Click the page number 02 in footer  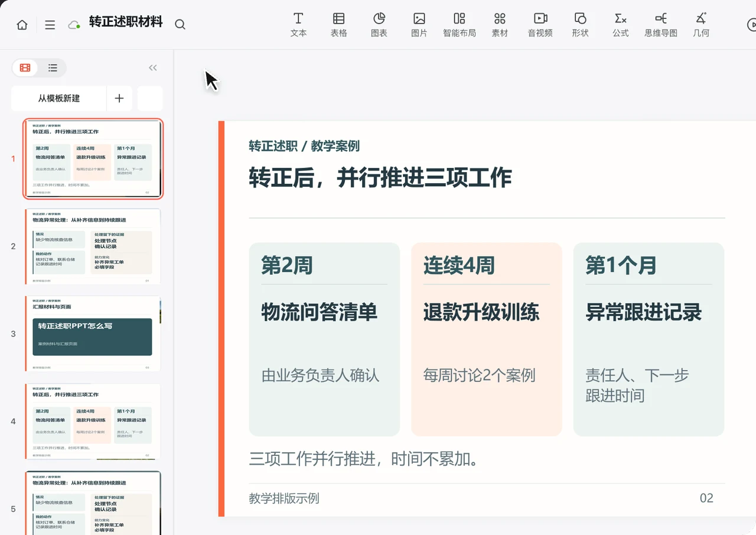coord(706,498)
